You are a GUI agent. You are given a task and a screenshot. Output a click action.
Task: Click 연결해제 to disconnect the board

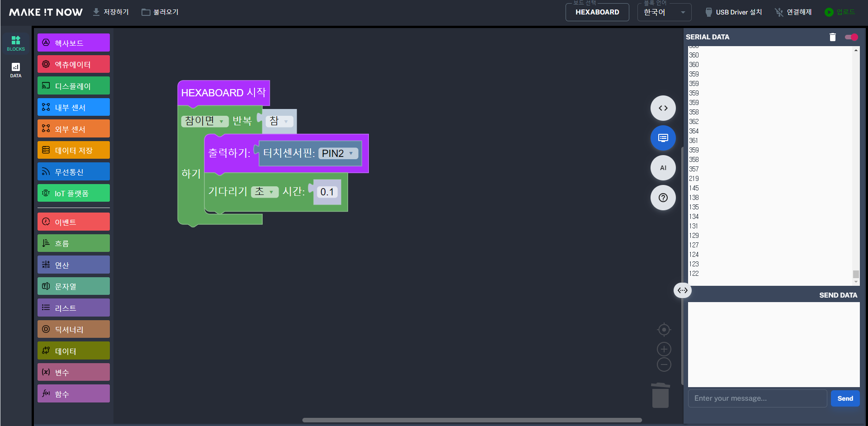pos(793,12)
